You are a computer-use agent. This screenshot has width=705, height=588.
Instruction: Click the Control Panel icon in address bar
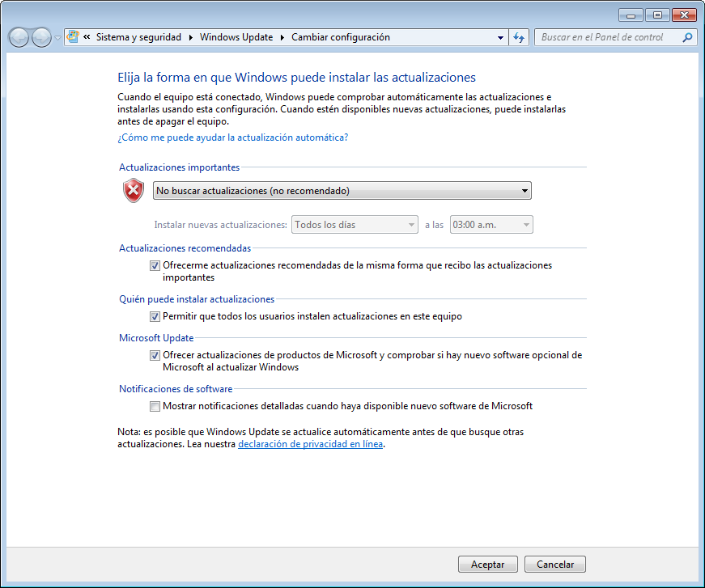[x=73, y=37]
